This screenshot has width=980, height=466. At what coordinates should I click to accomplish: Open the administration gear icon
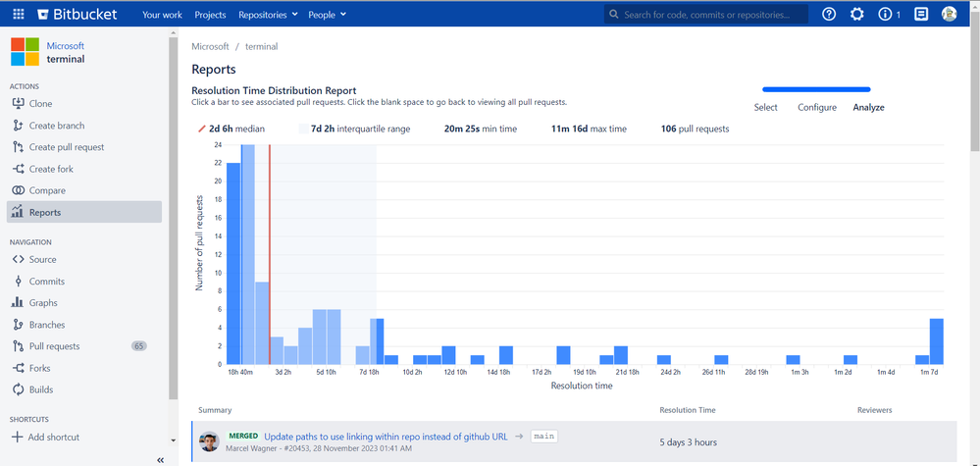pyautogui.click(x=856, y=15)
